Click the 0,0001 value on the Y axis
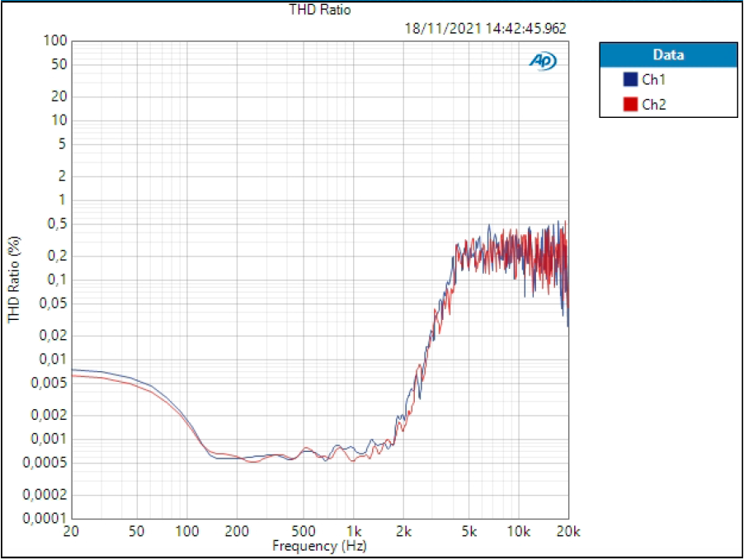The width and height of the screenshot is (744, 560). [45, 518]
